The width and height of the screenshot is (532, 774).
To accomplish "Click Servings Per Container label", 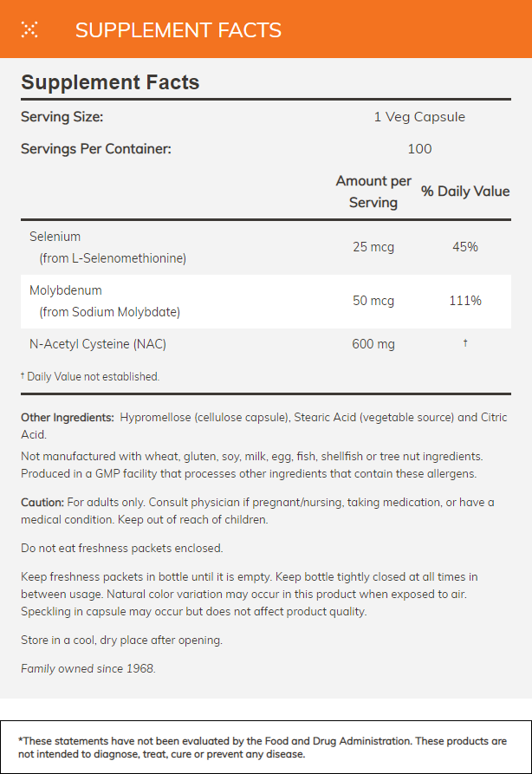I will pos(96,148).
